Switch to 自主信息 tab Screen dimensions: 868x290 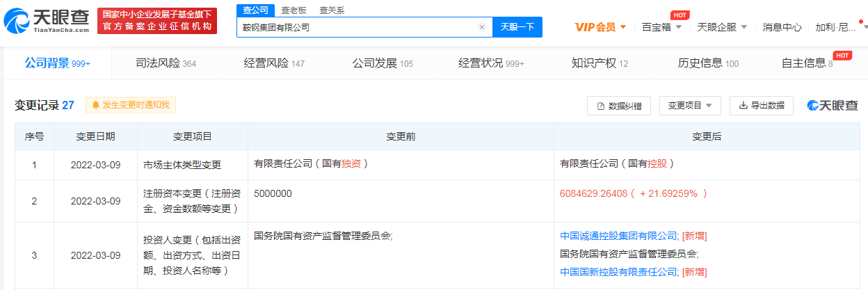(x=807, y=63)
